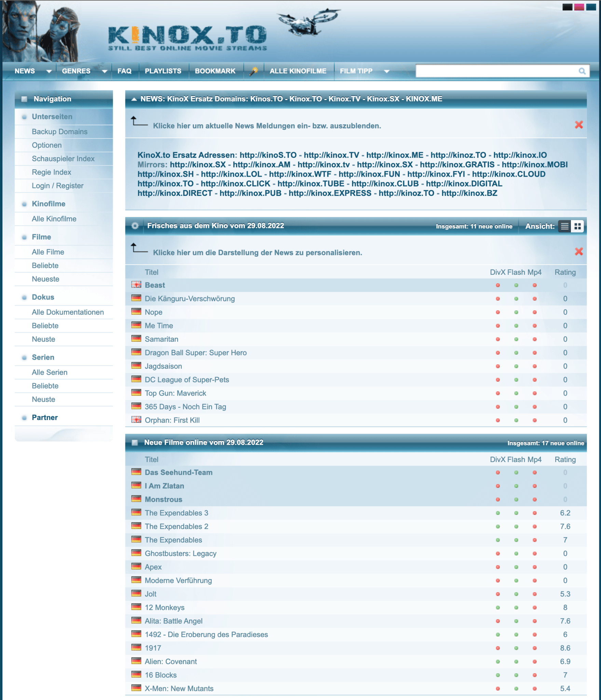The height and width of the screenshot is (700, 601).
Task: Click the KinoX.to logo
Action: [187, 38]
